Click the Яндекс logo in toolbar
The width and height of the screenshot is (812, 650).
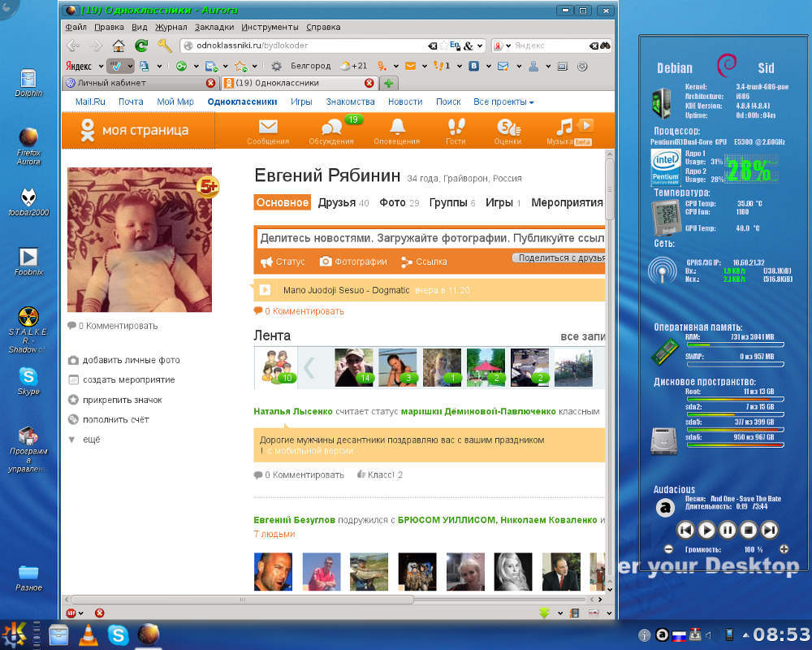pyautogui.click(x=79, y=67)
